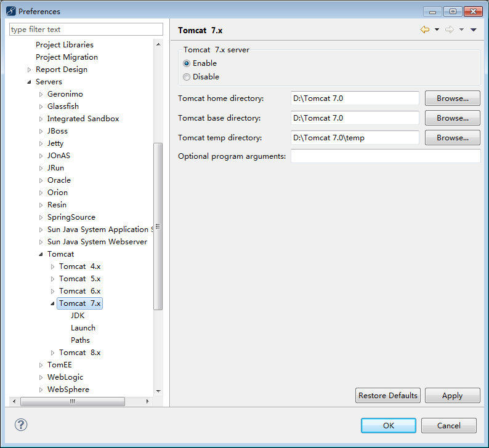Image resolution: width=489 pixels, height=448 pixels.
Task: Click the Preferences window title icon
Action: click(11, 11)
